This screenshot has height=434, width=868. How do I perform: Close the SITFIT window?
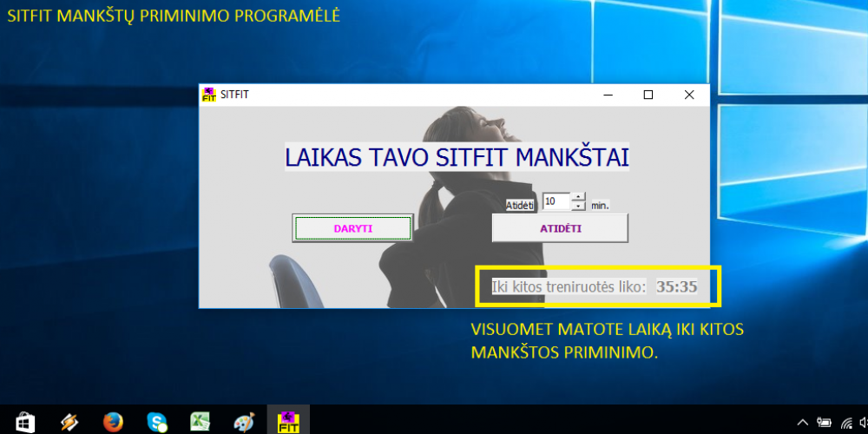coord(689,95)
